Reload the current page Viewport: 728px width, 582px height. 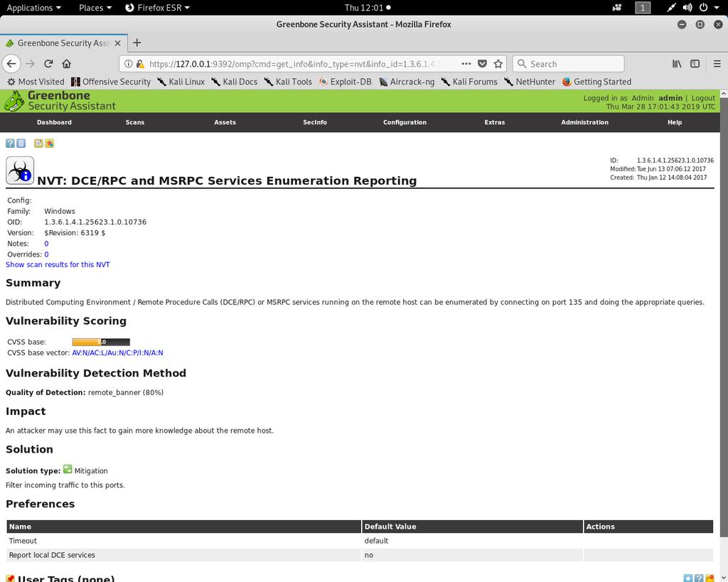coord(48,63)
